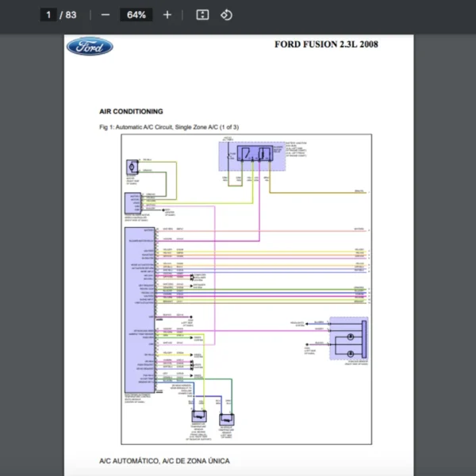
Task: Select the AIR CONDITIONING heading
Action: [131, 112]
